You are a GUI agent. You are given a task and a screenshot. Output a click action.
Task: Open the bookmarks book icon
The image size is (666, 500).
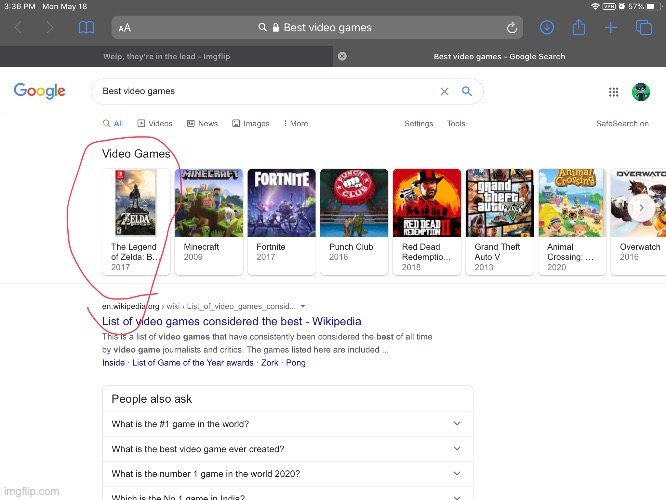[86, 28]
